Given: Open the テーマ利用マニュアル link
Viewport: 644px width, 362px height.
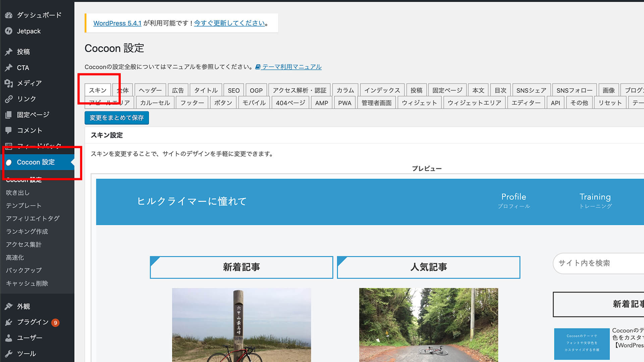Looking at the screenshot, I should [291, 67].
